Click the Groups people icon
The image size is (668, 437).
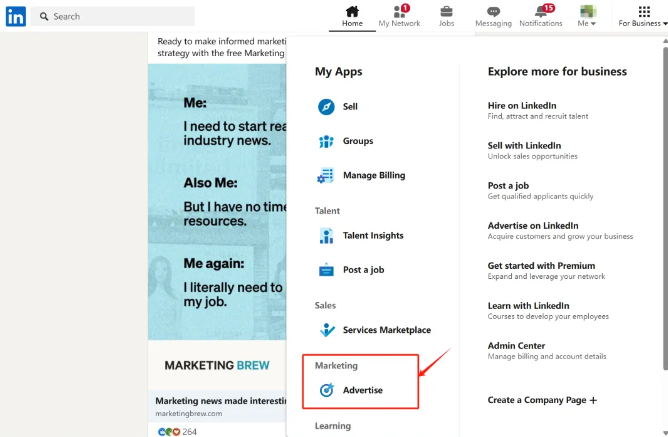326,141
